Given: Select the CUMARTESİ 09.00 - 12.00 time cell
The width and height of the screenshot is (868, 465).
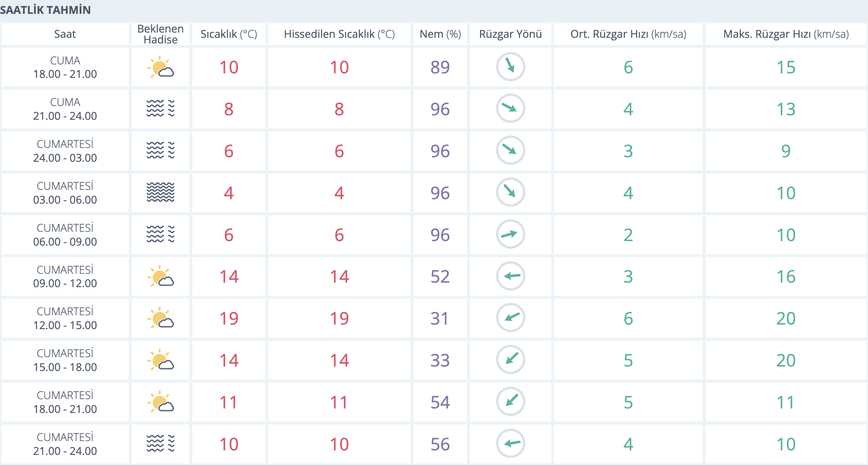Looking at the screenshot, I should coord(65,276).
